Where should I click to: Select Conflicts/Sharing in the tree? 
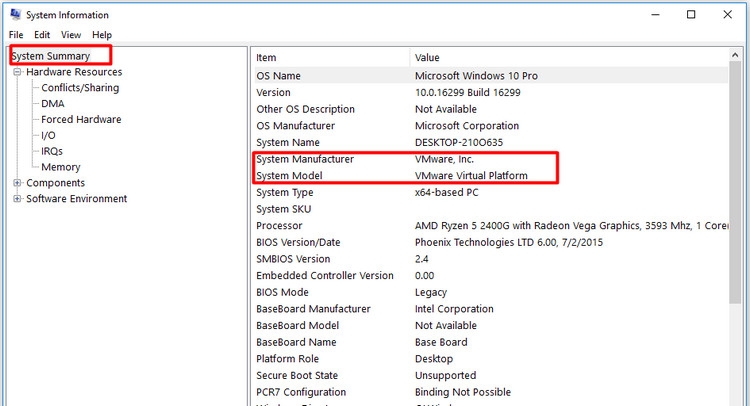tap(80, 88)
